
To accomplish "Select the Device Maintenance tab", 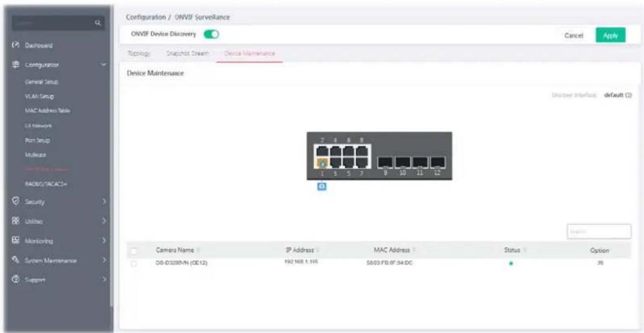I will click(x=250, y=53).
